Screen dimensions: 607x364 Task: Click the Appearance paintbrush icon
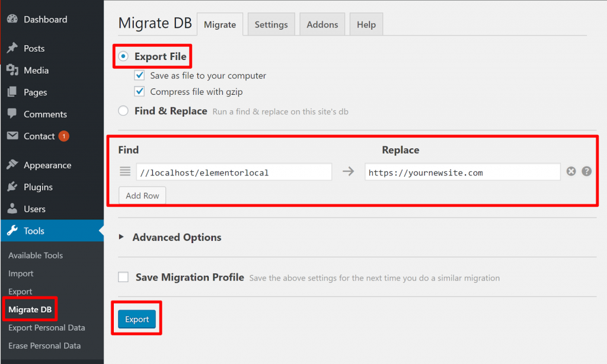point(12,165)
